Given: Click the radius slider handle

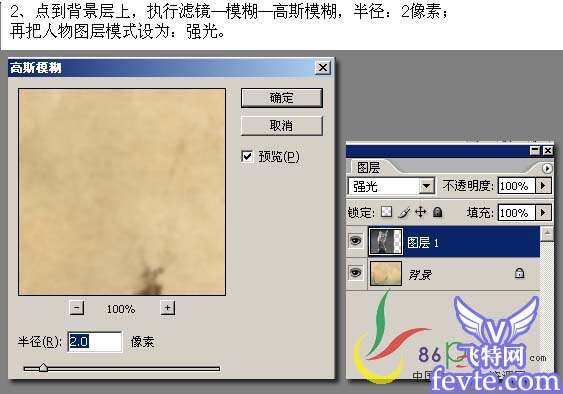Looking at the screenshot, I should 43,367.
